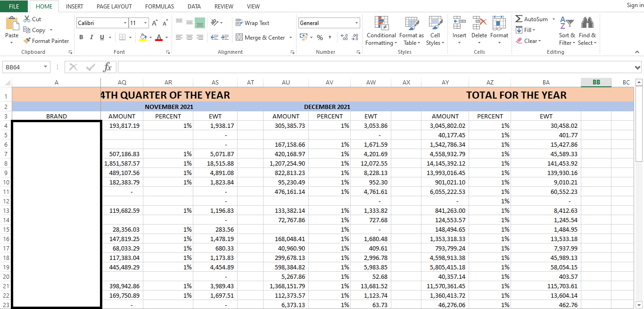Expand the formula bar
This screenshot has height=309, width=644.
pyautogui.click(x=638, y=67)
